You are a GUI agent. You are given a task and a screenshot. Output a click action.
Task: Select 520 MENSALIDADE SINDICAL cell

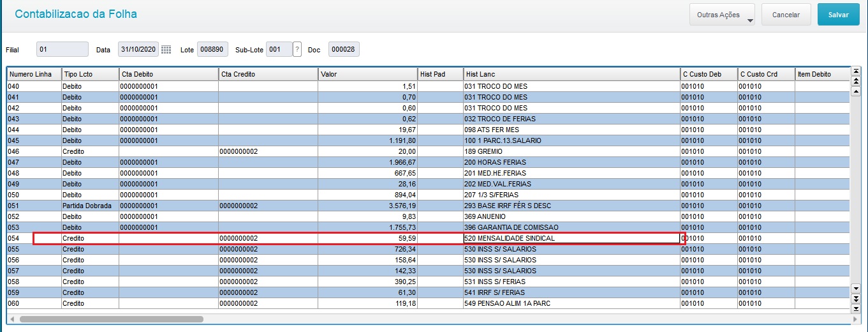point(572,238)
